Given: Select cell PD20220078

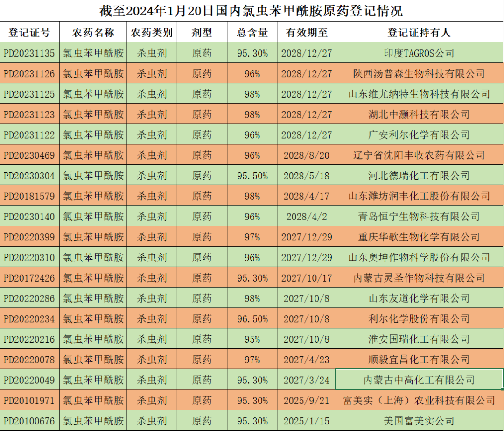Looking at the screenshot, I should 29,359.
